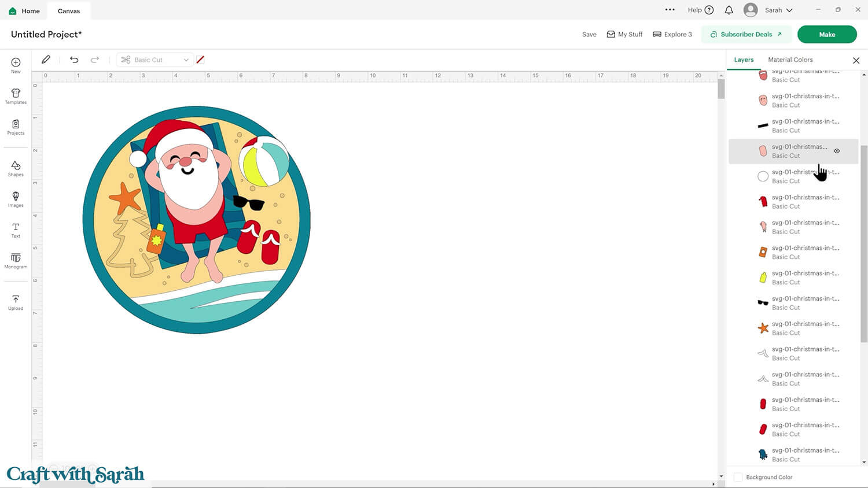This screenshot has width=868, height=488.
Task: Open the Basic Cut operation dropdown
Action: [154, 60]
